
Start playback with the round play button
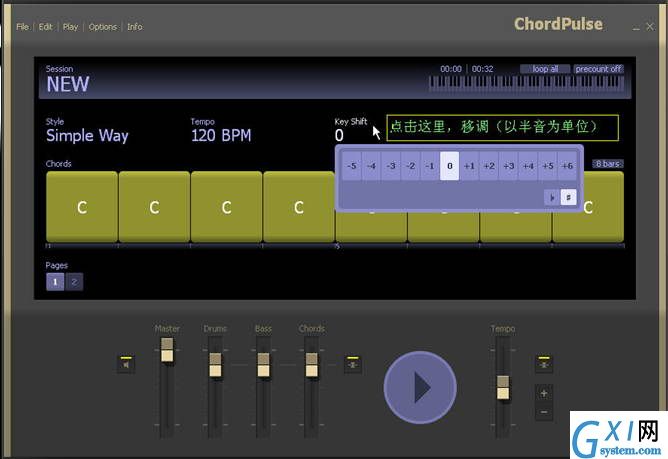tap(420, 387)
